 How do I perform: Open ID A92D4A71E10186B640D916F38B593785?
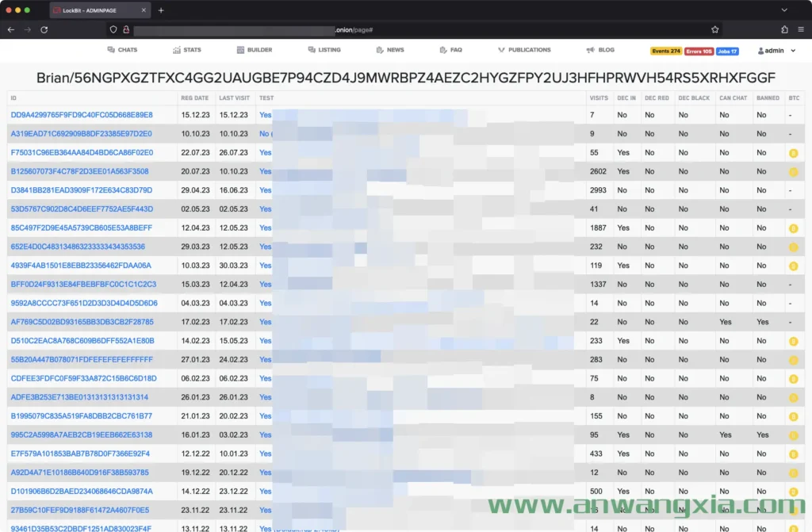[80, 473]
